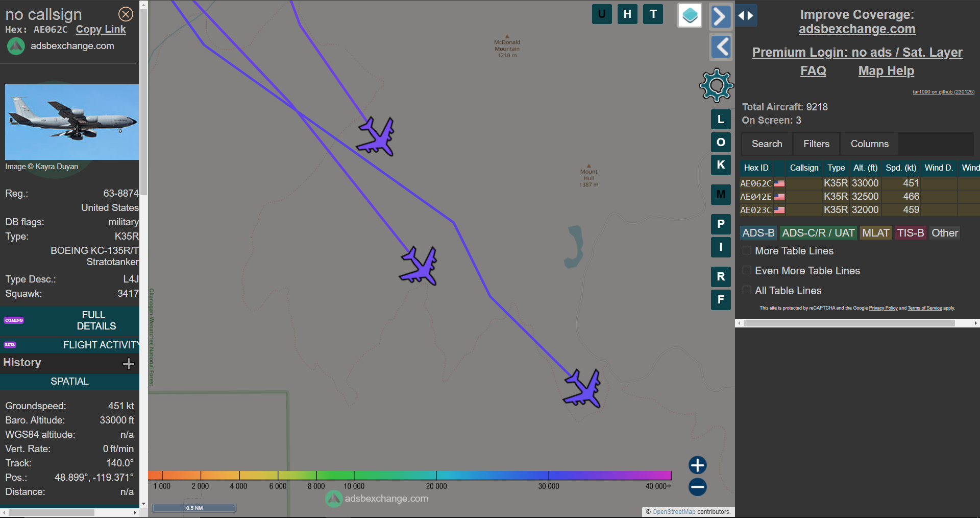The height and width of the screenshot is (518, 980).
Task: Click the L map button
Action: [x=721, y=119]
